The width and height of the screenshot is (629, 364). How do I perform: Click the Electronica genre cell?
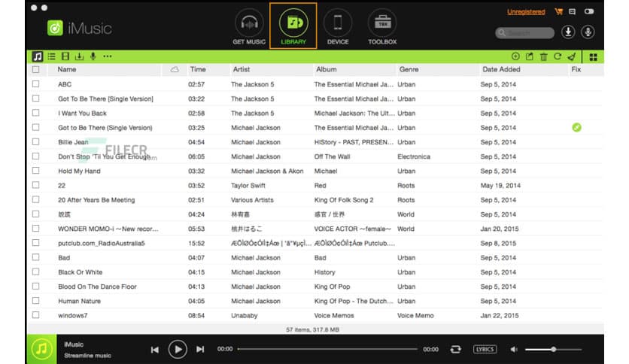pyautogui.click(x=414, y=156)
